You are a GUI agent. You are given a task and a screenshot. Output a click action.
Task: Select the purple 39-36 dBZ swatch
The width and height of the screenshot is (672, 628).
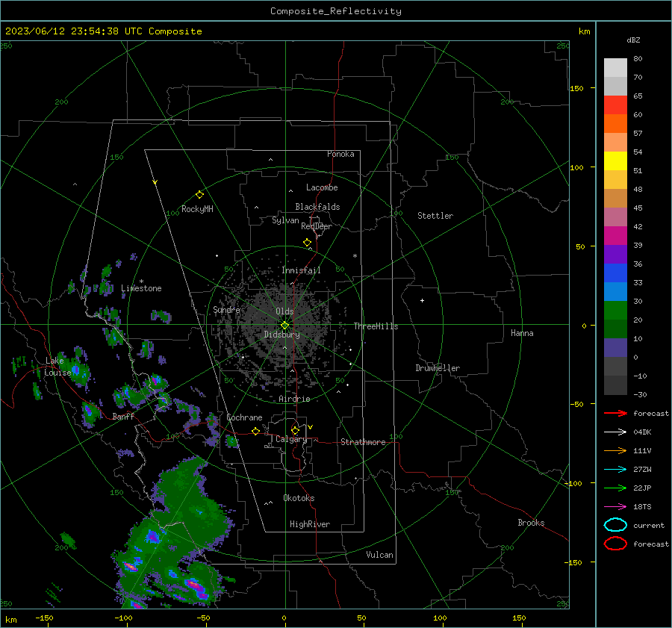[x=615, y=254]
